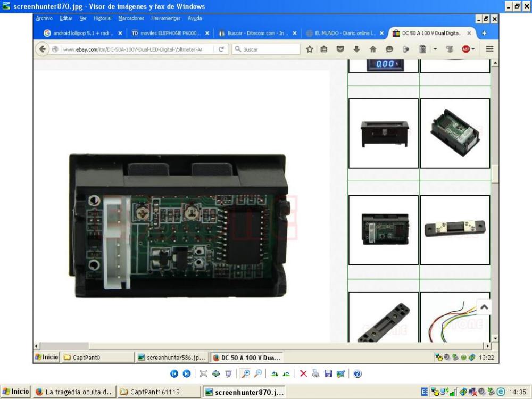Viewport: 532px width, 399px height.
Task: Click the Firefox Home icon
Action: [373, 49]
